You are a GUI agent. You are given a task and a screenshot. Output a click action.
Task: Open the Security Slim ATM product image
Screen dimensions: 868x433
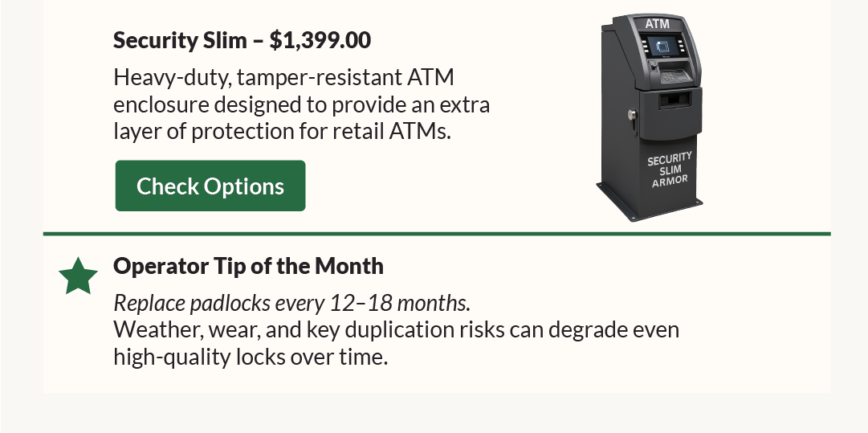(652, 121)
